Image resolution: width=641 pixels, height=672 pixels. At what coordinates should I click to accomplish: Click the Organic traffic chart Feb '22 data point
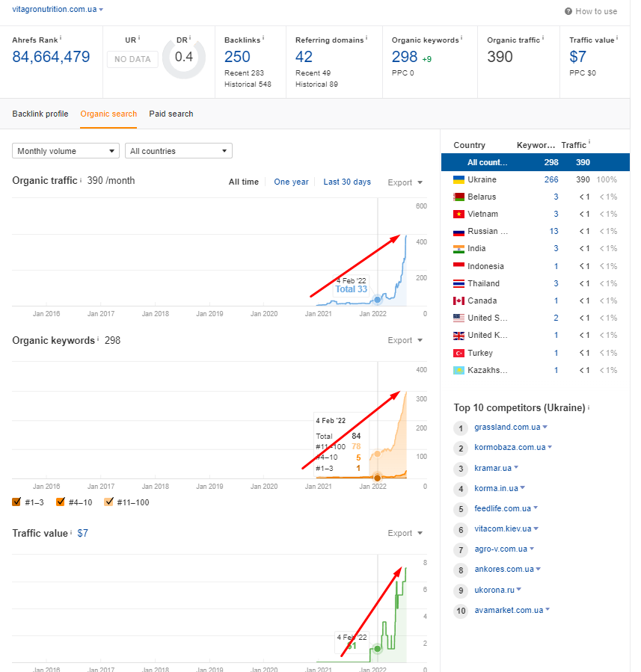[x=377, y=300]
